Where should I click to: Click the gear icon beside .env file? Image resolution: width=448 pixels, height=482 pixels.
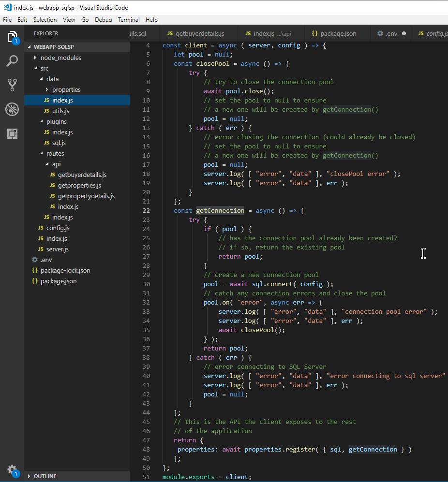click(x=34, y=260)
